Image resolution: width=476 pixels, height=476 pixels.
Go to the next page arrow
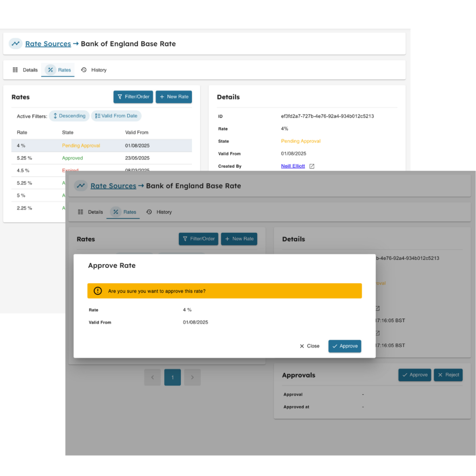coord(192,377)
